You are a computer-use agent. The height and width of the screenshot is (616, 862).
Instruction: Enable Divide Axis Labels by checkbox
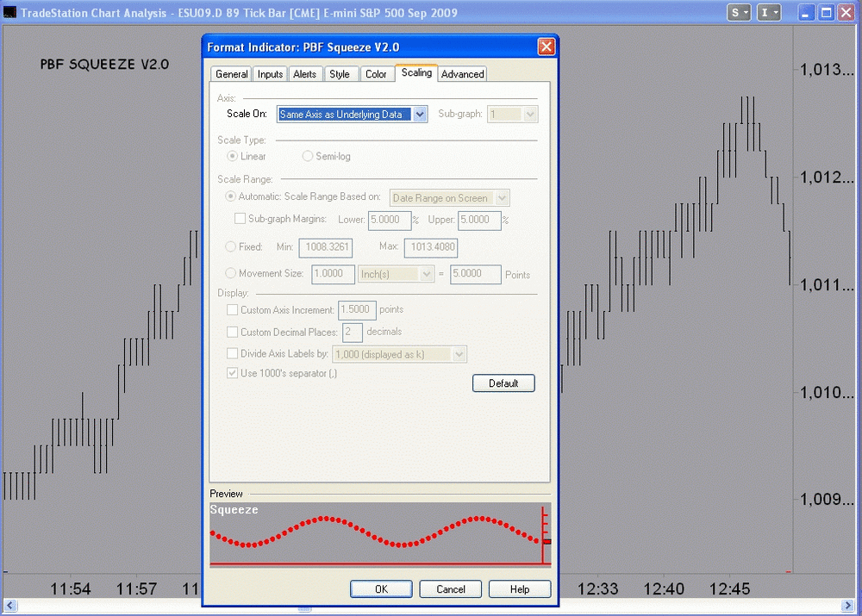coord(233,353)
